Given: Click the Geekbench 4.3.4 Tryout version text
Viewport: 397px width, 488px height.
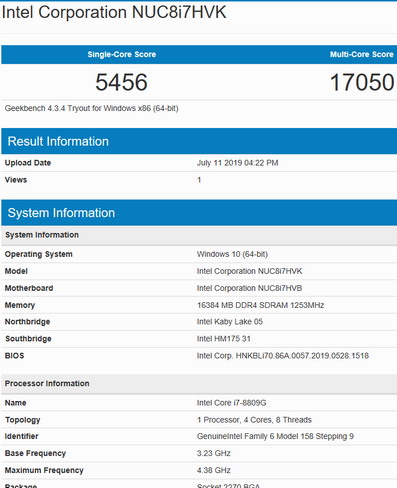Looking at the screenshot, I should coord(91,108).
